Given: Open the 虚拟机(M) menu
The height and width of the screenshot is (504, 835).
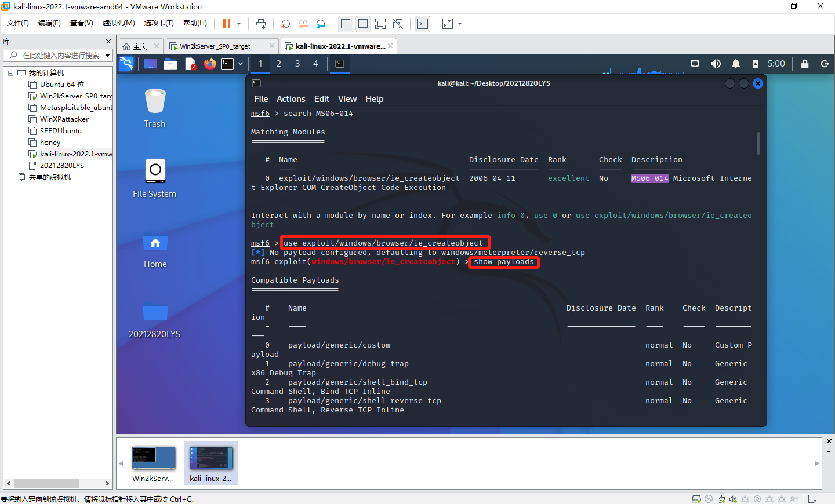Looking at the screenshot, I should coord(119,23).
